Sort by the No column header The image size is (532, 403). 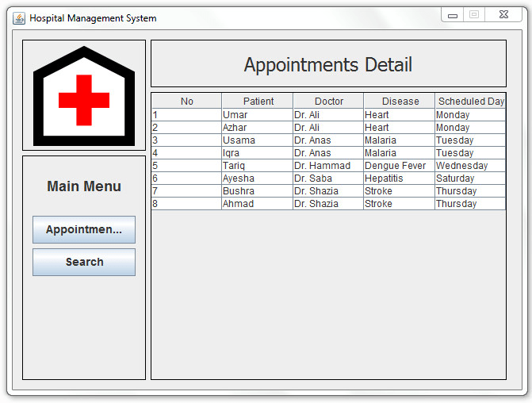pyautogui.click(x=186, y=102)
